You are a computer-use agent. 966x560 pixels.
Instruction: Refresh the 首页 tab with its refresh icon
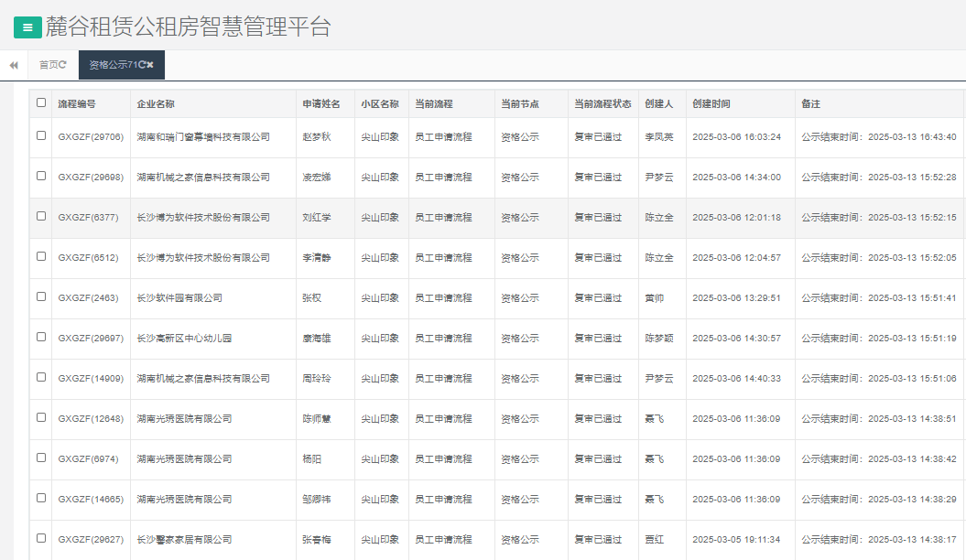tap(62, 65)
